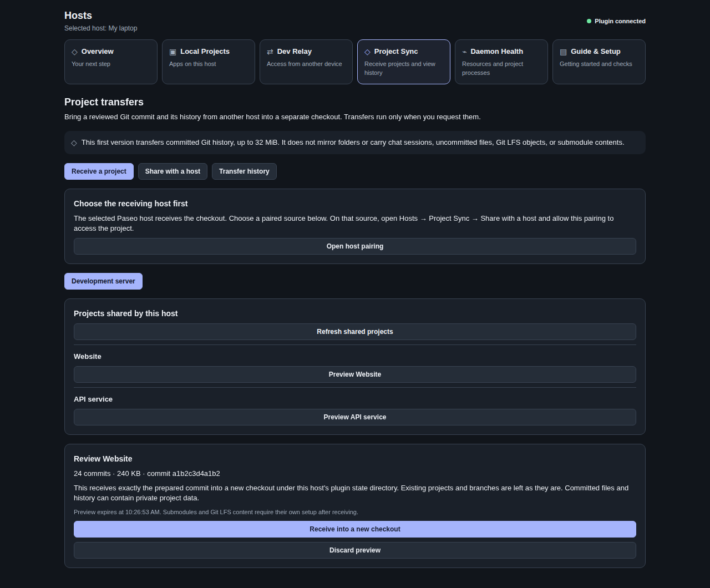This screenshot has width=710, height=588.
Task: Switch to Share with a host tab
Action: (173, 171)
